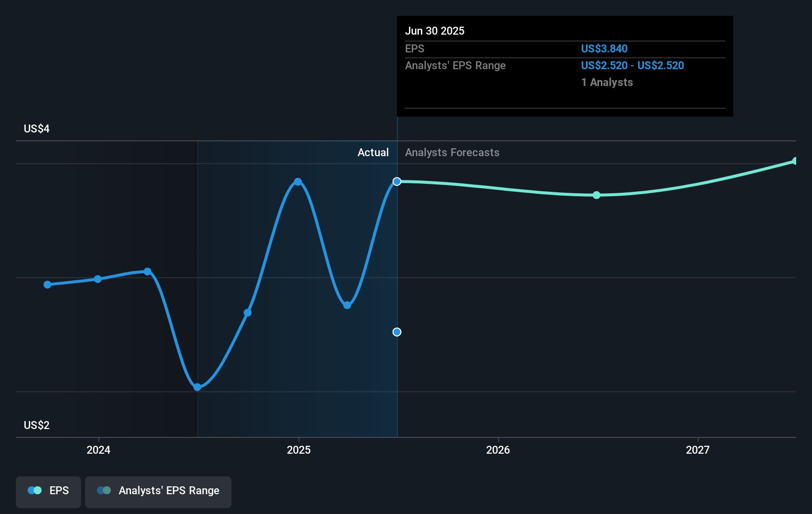
Task: Click the 2027 axis label
Action: coord(698,450)
